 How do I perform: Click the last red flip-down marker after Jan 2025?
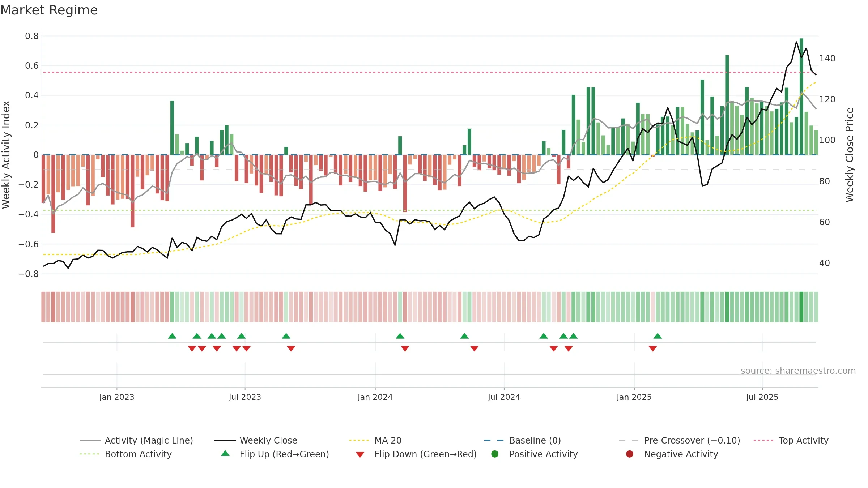click(652, 348)
